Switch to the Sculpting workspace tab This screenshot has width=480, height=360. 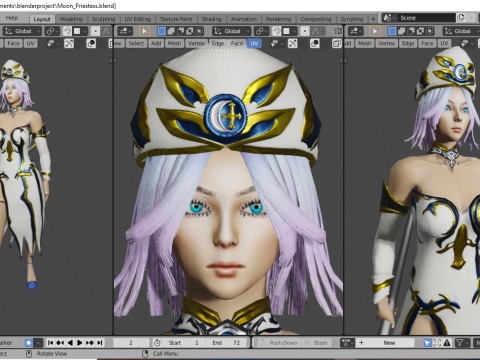click(103, 19)
